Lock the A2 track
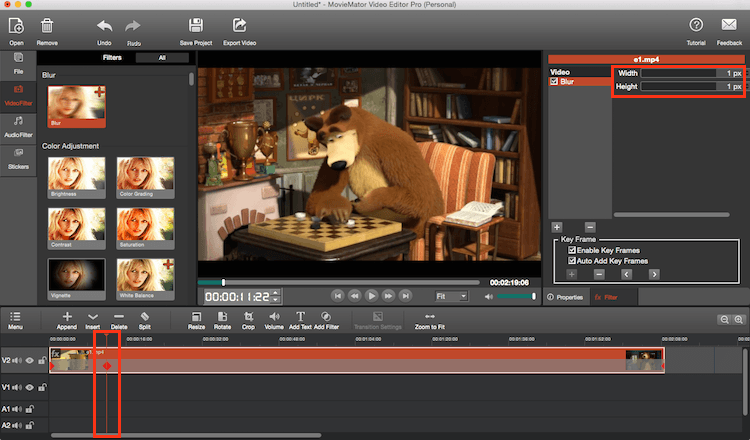Viewport: 750px width, 440px height. tap(30, 425)
